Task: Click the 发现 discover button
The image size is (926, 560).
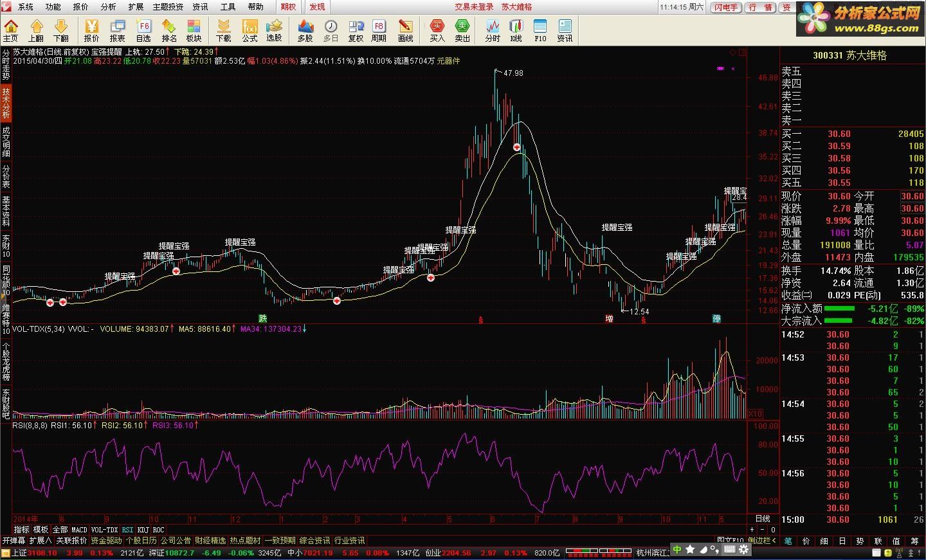Action: tap(317, 7)
